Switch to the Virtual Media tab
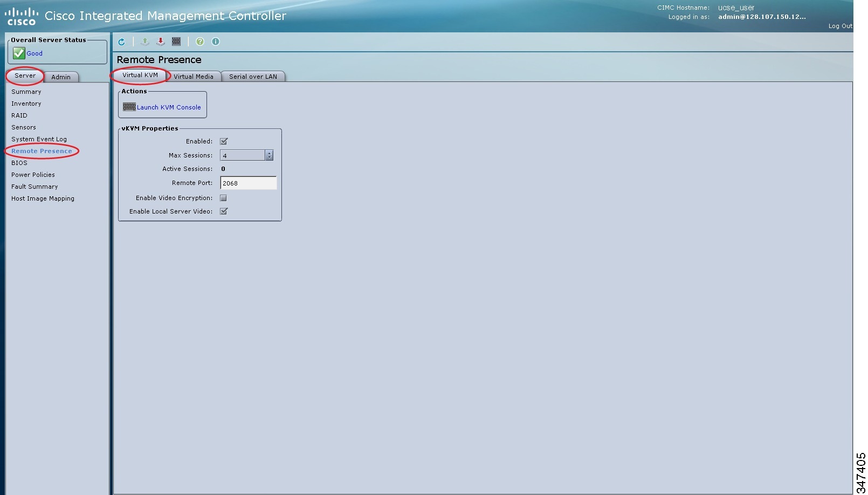868x495 pixels. click(x=194, y=76)
